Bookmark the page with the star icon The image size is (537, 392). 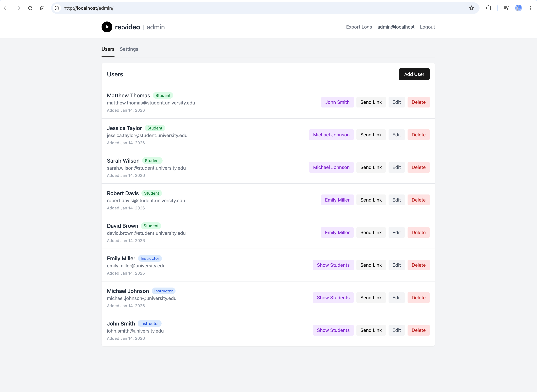point(471,8)
